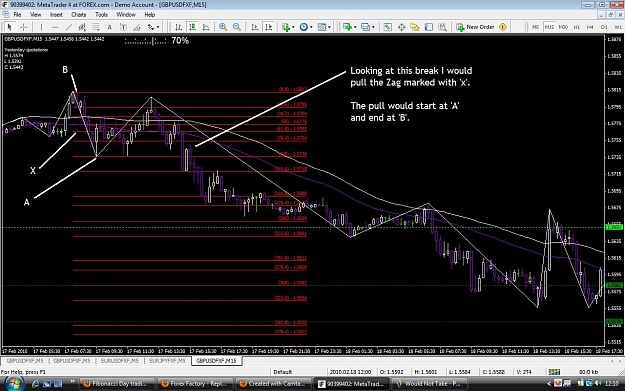Click the arrows drawing tool icon

151,27
